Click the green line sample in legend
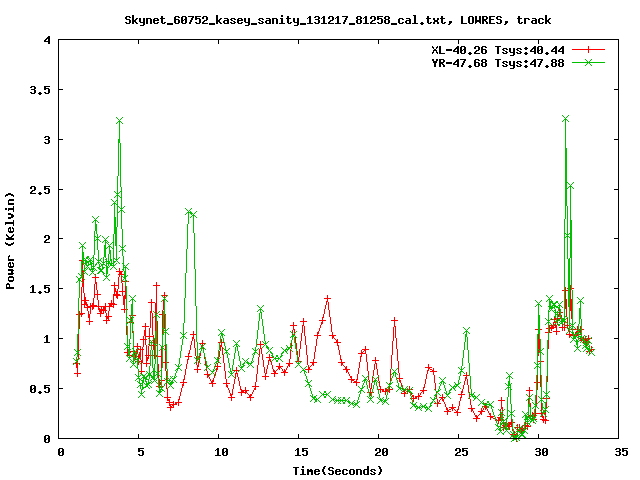This screenshot has width=640, height=480. coord(588,62)
